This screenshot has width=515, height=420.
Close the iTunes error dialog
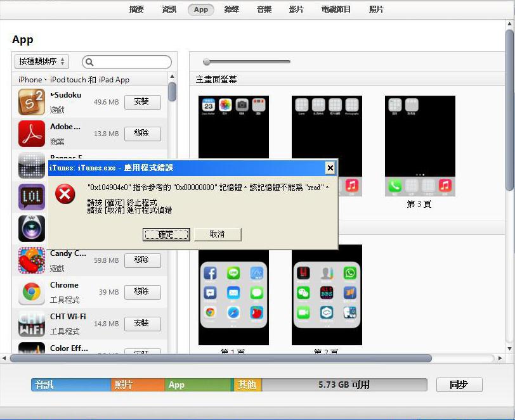tap(330, 168)
